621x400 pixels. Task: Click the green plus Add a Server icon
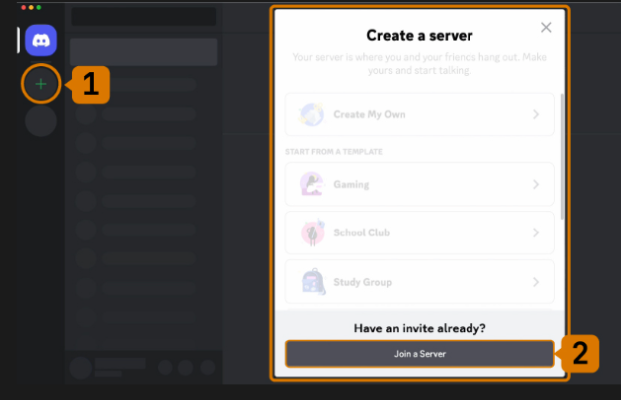click(x=41, y=84)
